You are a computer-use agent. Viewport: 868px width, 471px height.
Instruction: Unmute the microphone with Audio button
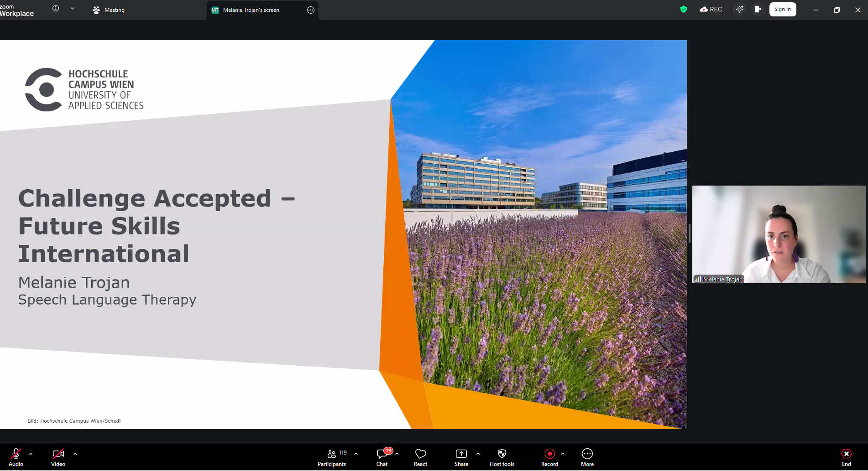(x=16, y=457)
